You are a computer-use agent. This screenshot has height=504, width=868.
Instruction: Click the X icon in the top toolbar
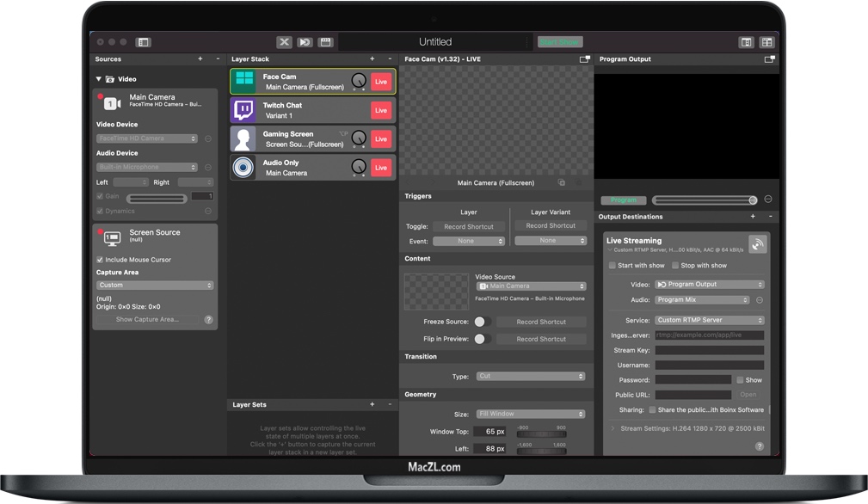point(284,41)
